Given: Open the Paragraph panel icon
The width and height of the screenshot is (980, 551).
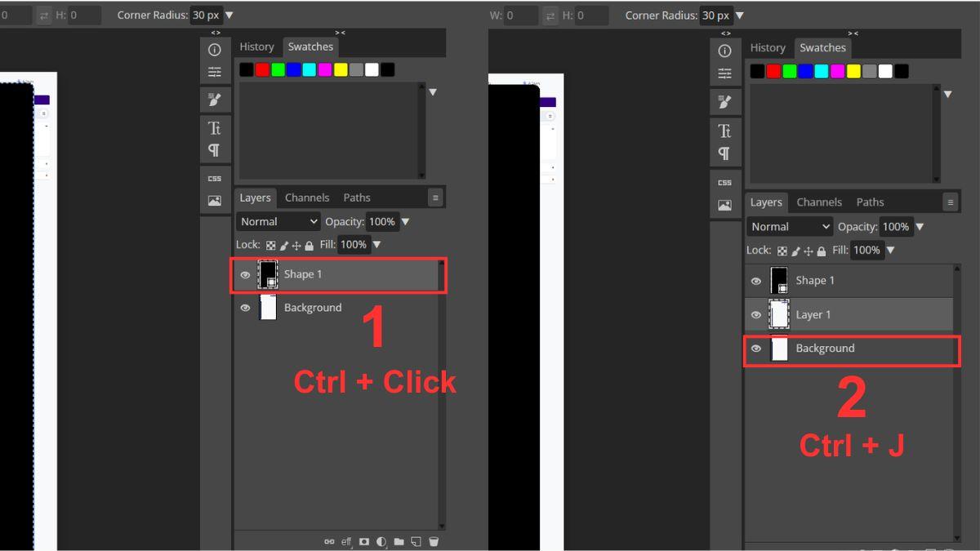Looking at the screenshot, I should point(215,150).
